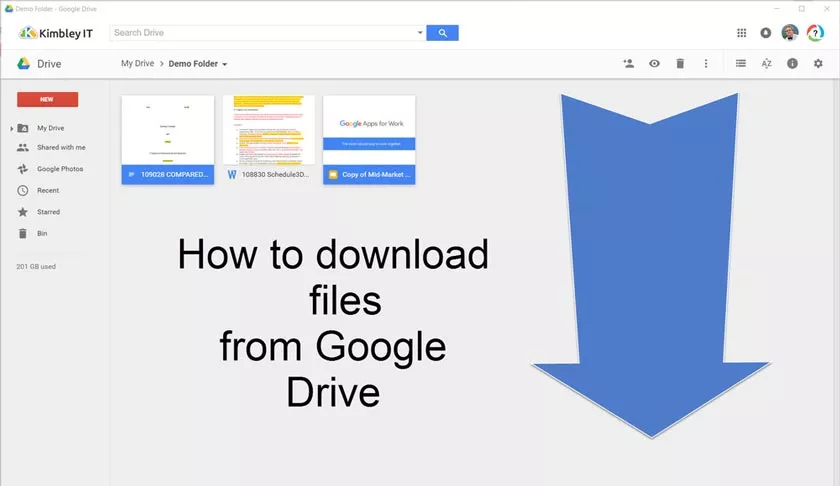The width and height of the screenshot is (840, 486).
Task: Click the 108830 Schedule3D... file name
Action: (x=275, y=174)
